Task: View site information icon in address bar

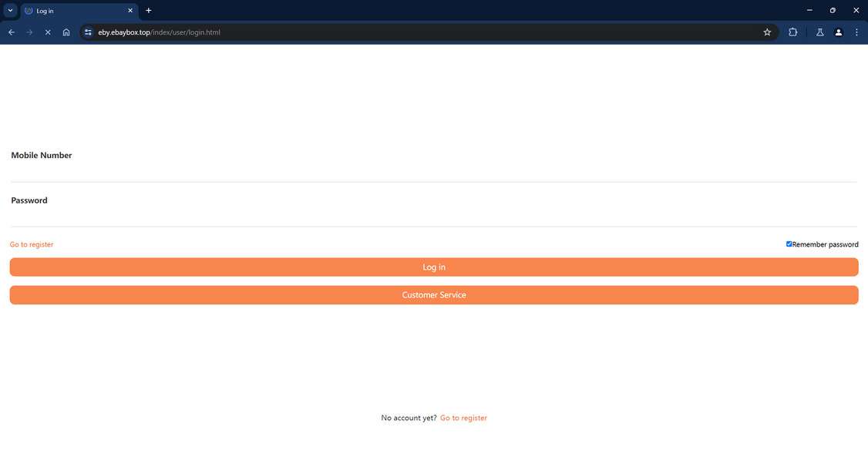Action: tap(88, 32)
